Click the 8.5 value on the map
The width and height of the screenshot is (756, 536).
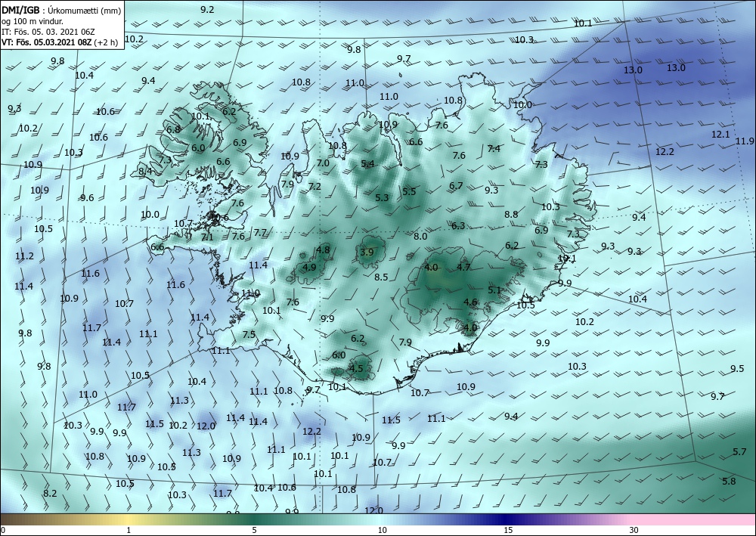(381, 277)
